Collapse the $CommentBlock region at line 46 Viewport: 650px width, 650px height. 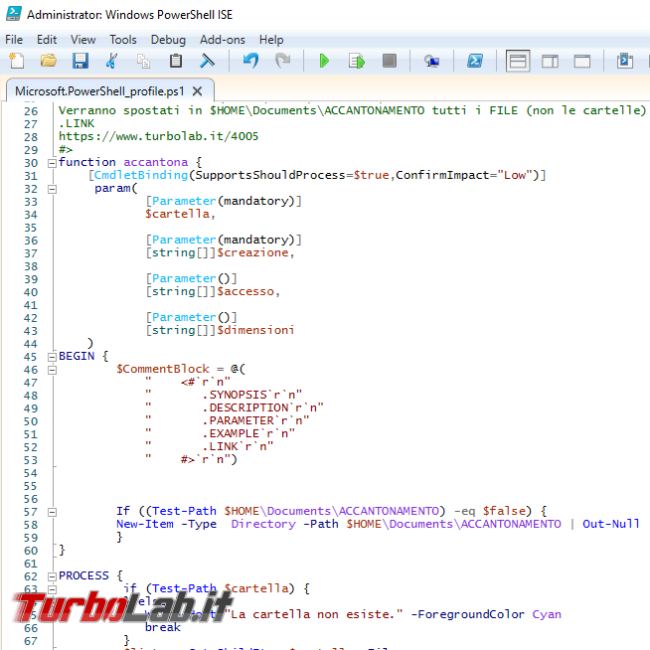pyautogui.click(x=52, y=370)
